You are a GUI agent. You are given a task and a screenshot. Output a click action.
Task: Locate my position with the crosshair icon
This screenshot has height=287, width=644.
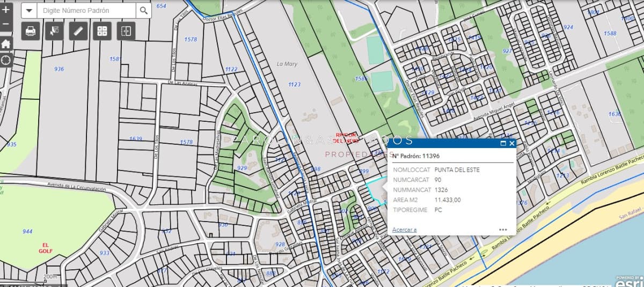tap(5, 60)
